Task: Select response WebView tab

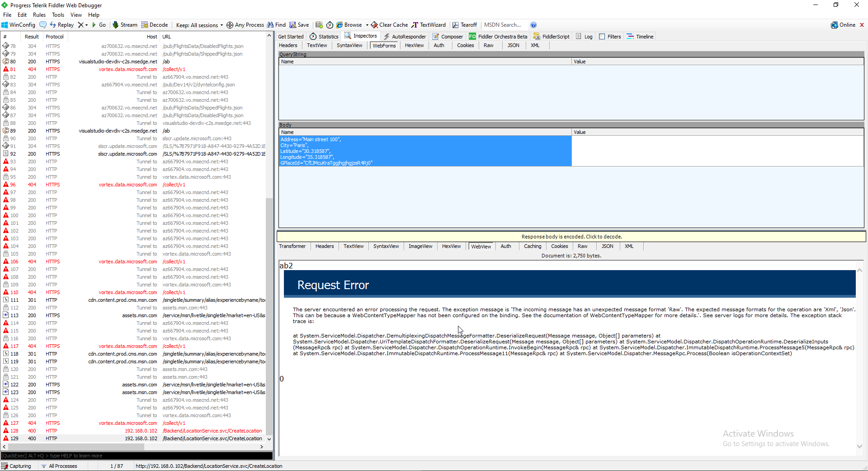Action: (x=481, y=246)
